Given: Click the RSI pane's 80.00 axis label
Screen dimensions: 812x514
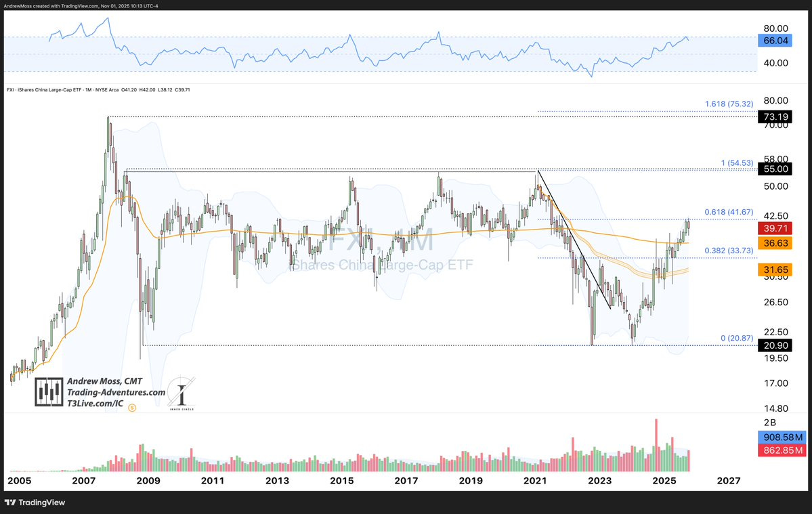Looking at the screenshot, I should point(775,28).
